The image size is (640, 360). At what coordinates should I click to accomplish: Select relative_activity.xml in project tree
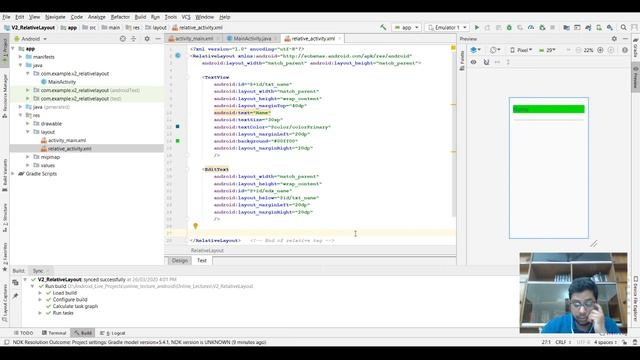tap(69, 149)
